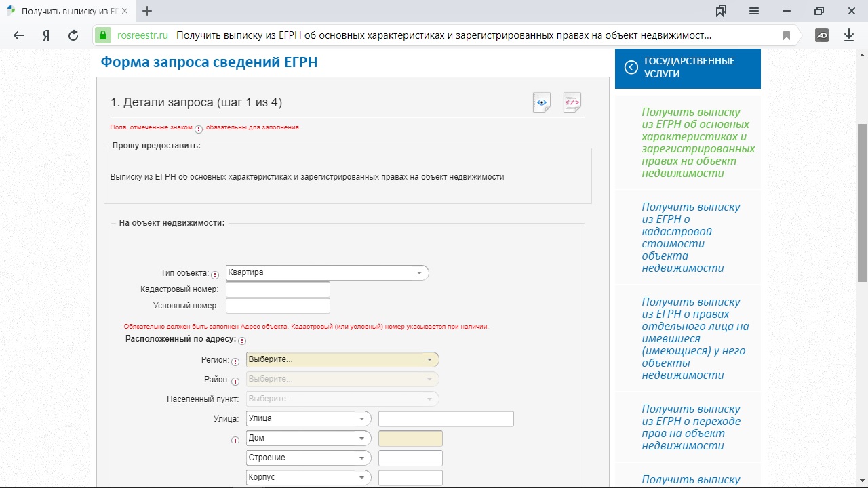Click the Детали запроса step heading
This screenshot has height=488, width=868.
[x=196, y=102]
